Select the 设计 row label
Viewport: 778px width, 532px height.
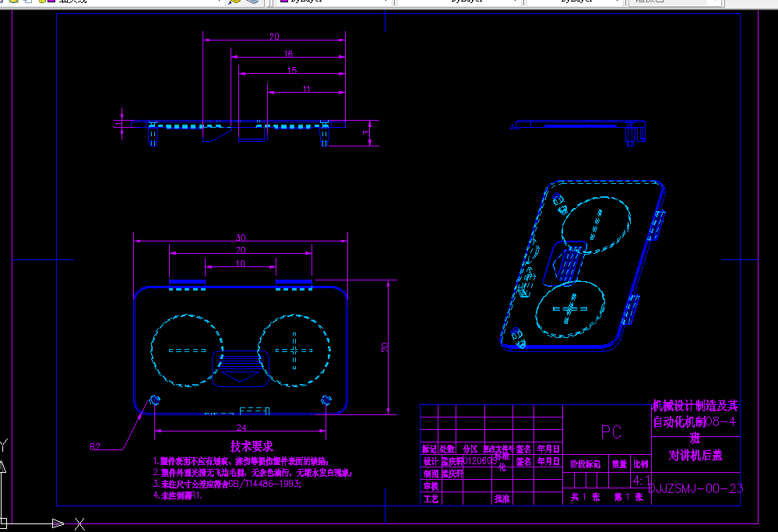430,461
